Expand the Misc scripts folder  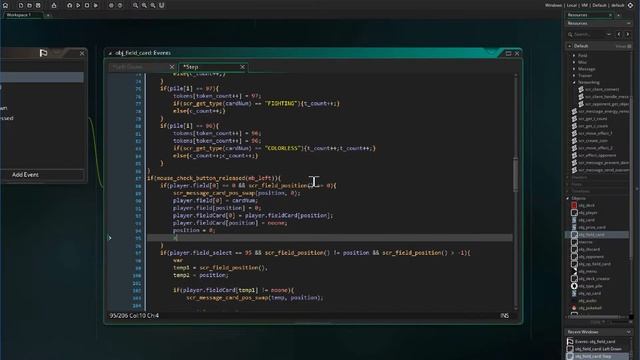click(574, 62)
